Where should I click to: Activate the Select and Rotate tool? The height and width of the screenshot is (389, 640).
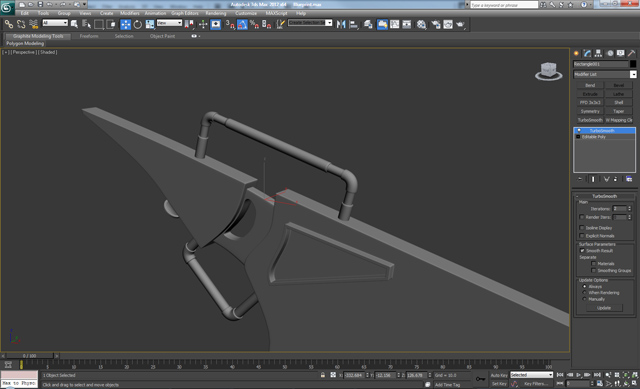click(138, 24)
